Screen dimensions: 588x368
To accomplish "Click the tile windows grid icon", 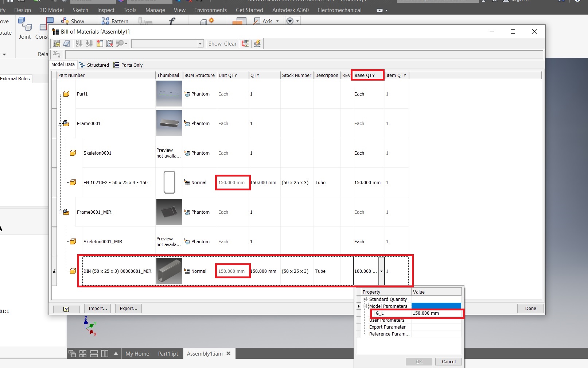I will coord(83,353).
